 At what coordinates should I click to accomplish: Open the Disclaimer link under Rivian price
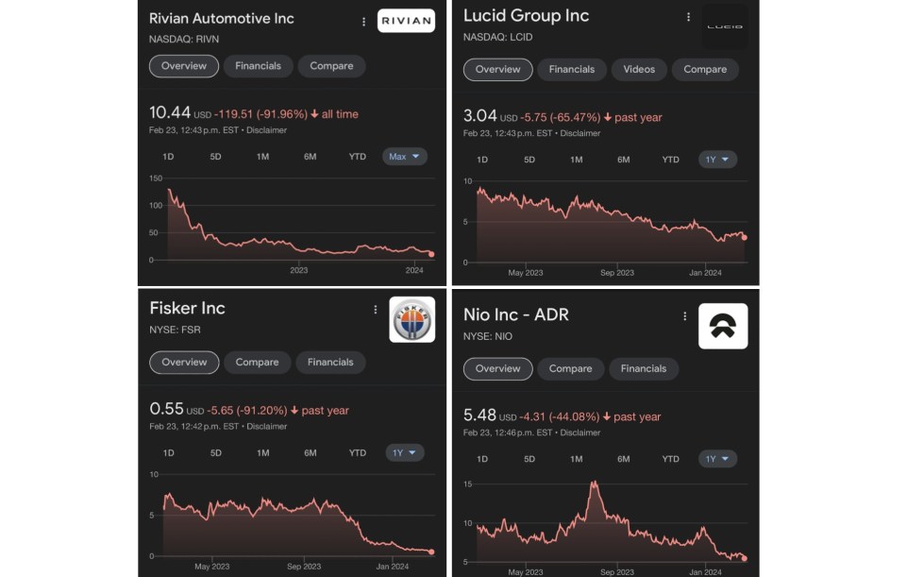(x=266, y=130)
